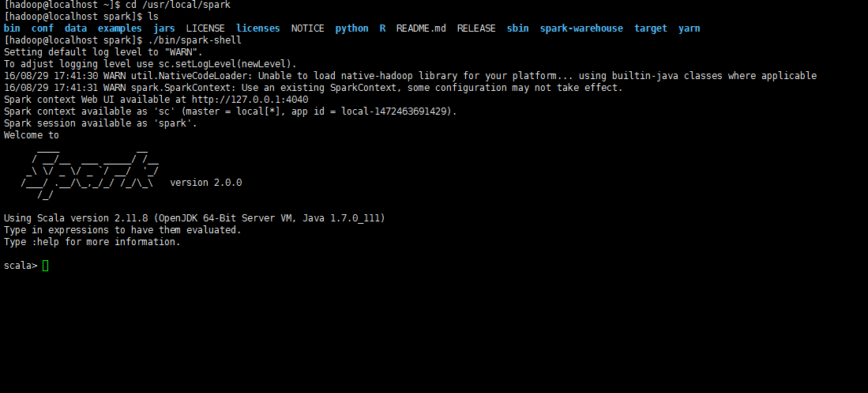Click the 'target' directory in the listing

click(x=651, y=28)
